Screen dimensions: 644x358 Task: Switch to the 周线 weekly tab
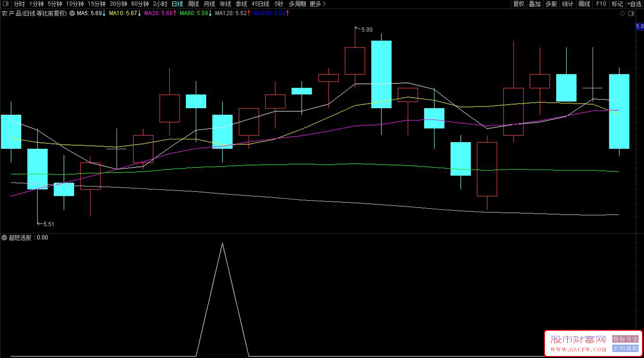coord(193,4)
